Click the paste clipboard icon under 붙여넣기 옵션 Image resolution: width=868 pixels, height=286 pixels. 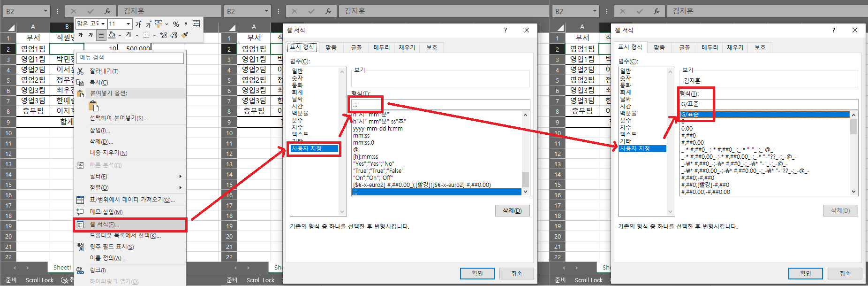pyautogui.click(x=93, y=106)
